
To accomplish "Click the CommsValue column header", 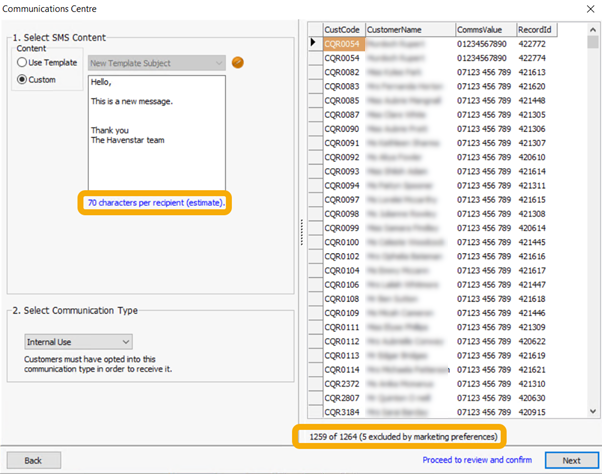I will (x=484, y=30).
